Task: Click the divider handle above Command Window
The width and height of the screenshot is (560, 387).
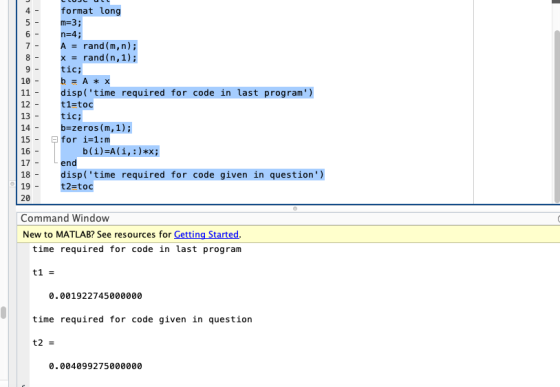Action: pos(295,208)
